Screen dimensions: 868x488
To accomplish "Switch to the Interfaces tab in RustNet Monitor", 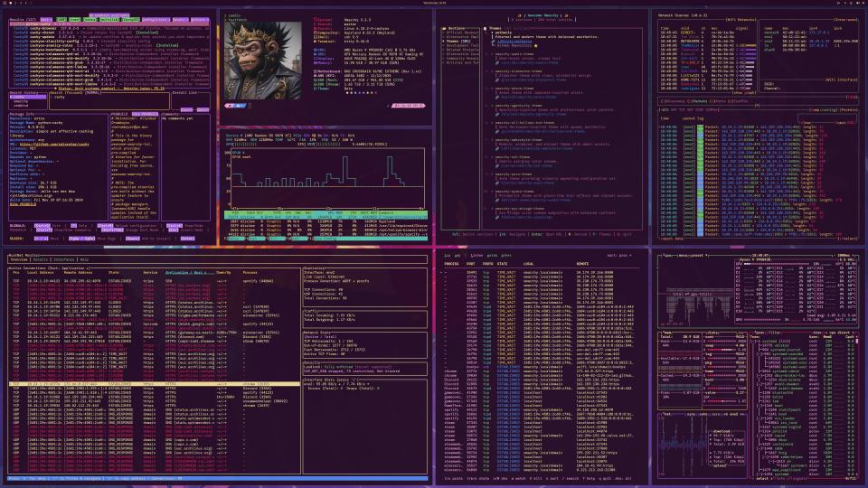I will click(64, 259).
